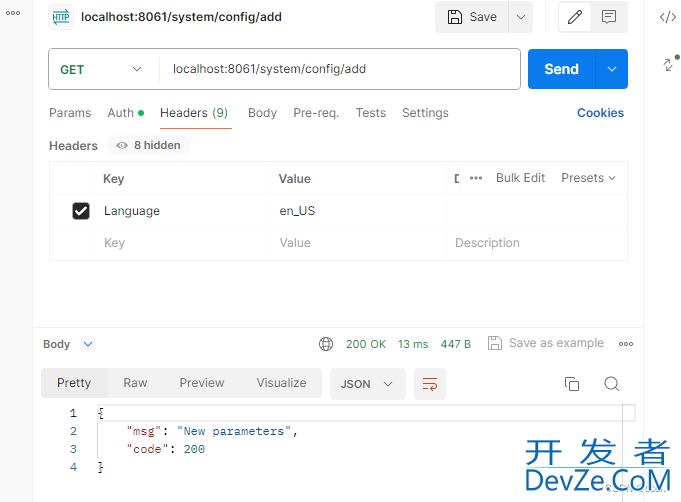Click the expand arrows icon in right sidebar
Screen dimensions: 681x502
click(x=669, y=64)
